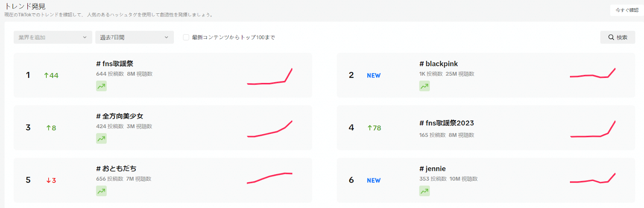Click the red down arrow in rank 5
The height and width of the screenshot is (208, 644).
48,181
